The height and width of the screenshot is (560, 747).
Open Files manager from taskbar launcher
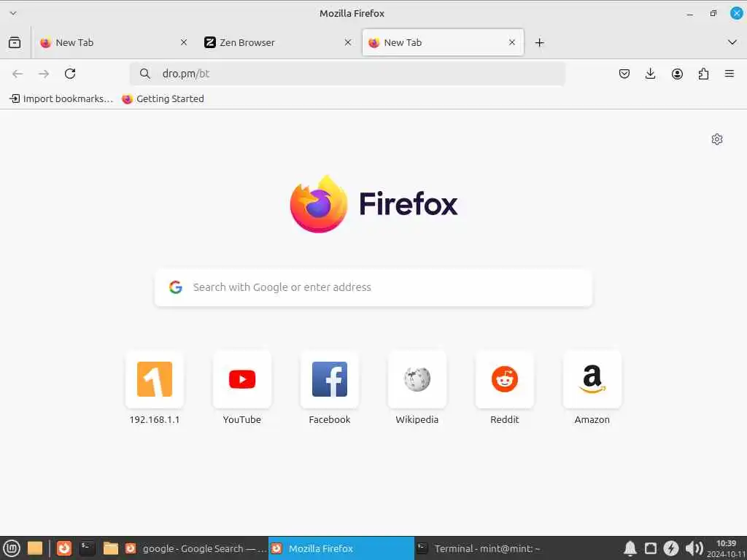(x=111, y=548)
